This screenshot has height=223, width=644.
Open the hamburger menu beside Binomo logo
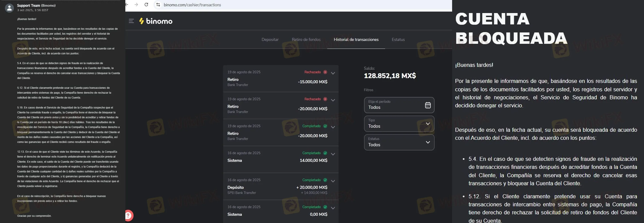tap(131, 21)
